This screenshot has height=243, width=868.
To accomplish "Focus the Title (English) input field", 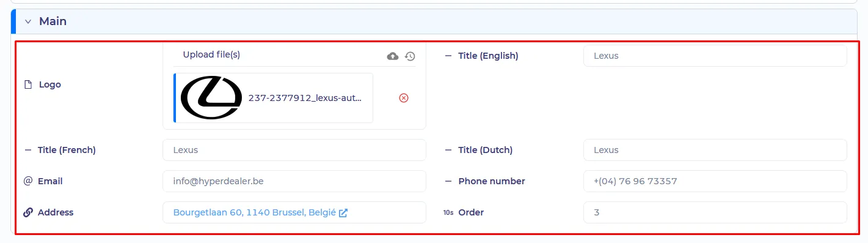I will point(715,56).
